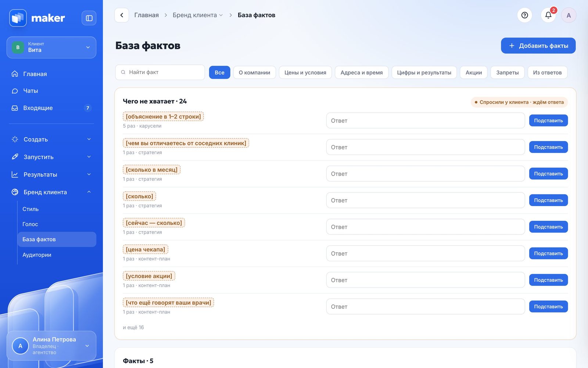Expand the Запустить menu chevron
Image resolution: width=588 pixels, height=368 pixels.
coord(89,157)
